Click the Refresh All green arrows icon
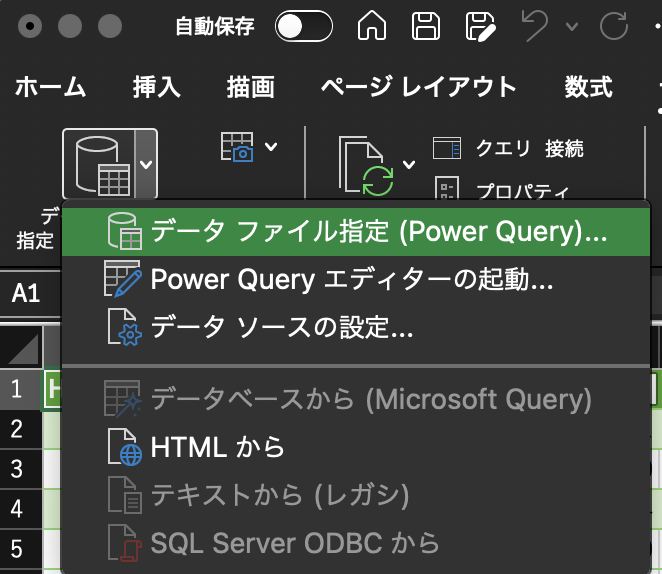Screen dimensions: 662x574 coord(366,165)
